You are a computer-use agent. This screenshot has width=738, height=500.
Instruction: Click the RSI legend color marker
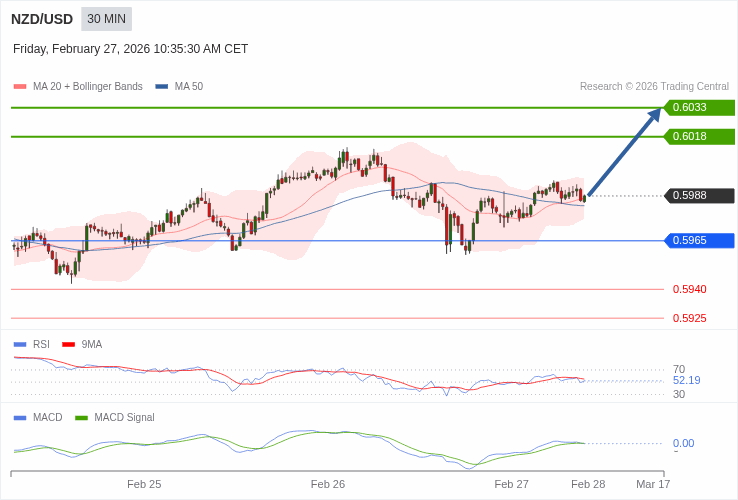20,345
